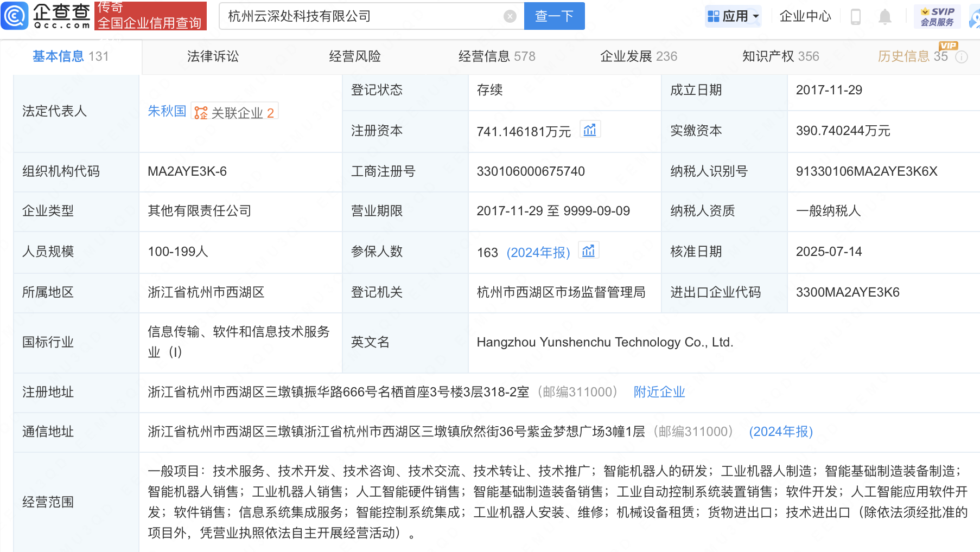This screenshot has width=980, height=552.
Task: Click the 附近企业 link
Action: click(x=659, y=392)
